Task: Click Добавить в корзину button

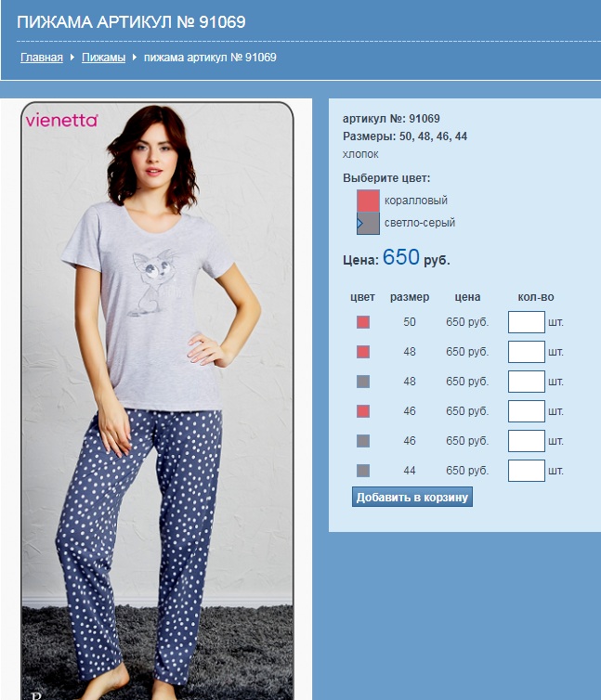Action: point(412,497)
